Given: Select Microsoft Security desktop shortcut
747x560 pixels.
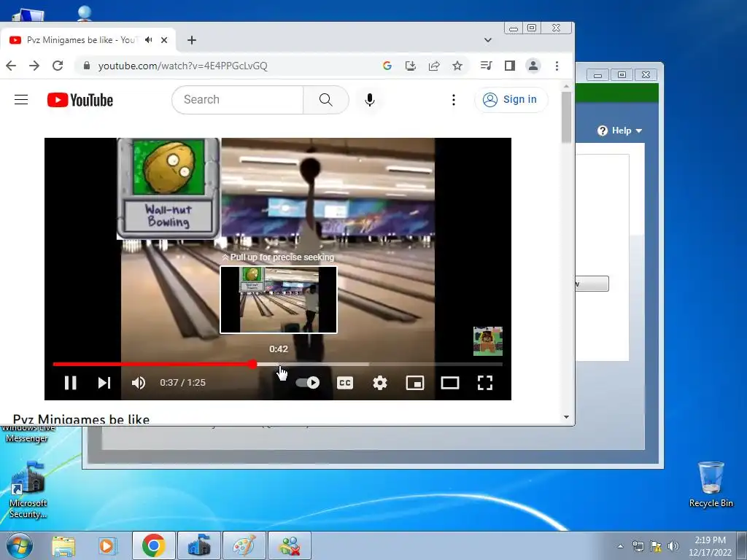Looking at the screenshot, I should 28,490.
